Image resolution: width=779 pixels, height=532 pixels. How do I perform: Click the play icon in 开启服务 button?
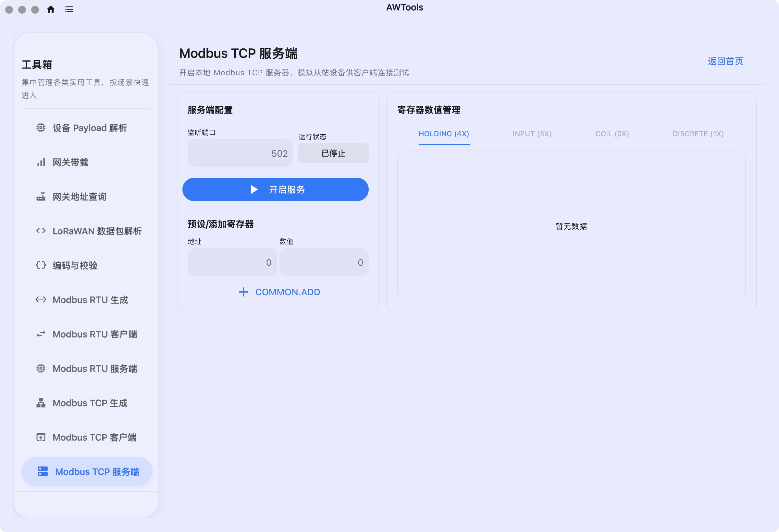[254, 190]
